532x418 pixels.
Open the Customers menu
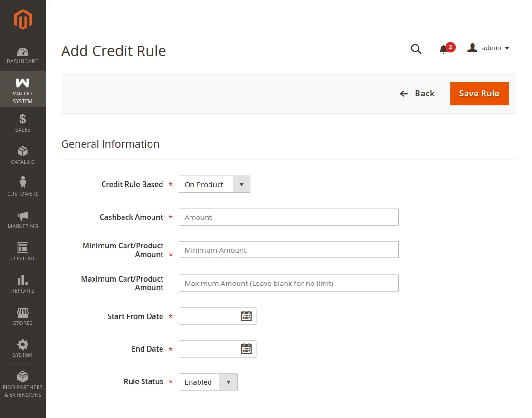pos(23,187)
